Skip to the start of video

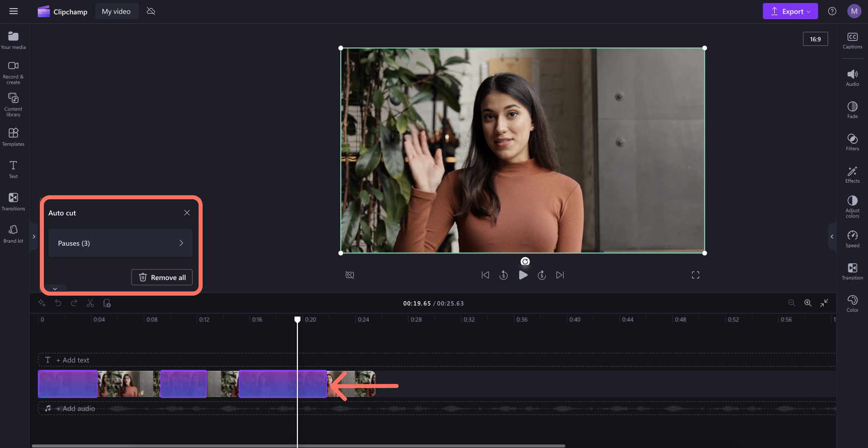485,275
